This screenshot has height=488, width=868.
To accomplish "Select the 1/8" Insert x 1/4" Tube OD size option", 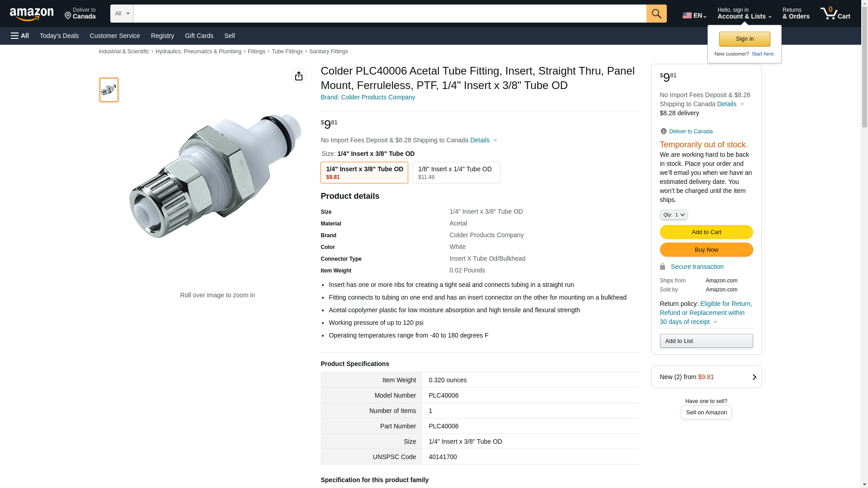I will [457, 173].
